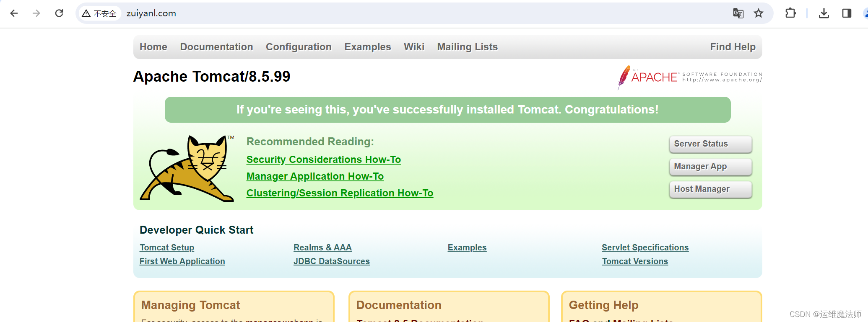868x322 pixels.
Task: Click the translate page icon
Action: [738, 13]
